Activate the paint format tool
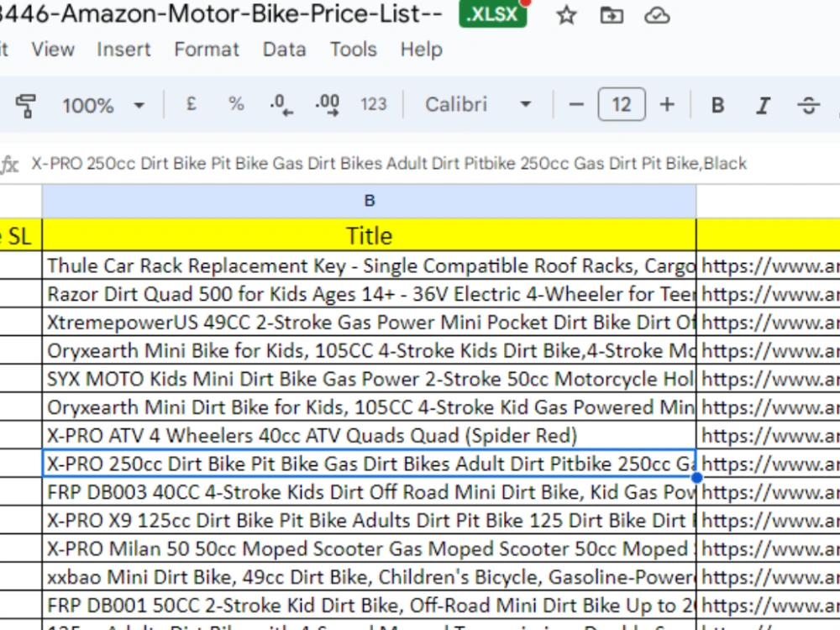The image size is (840, 630). (x=25, y=104)
